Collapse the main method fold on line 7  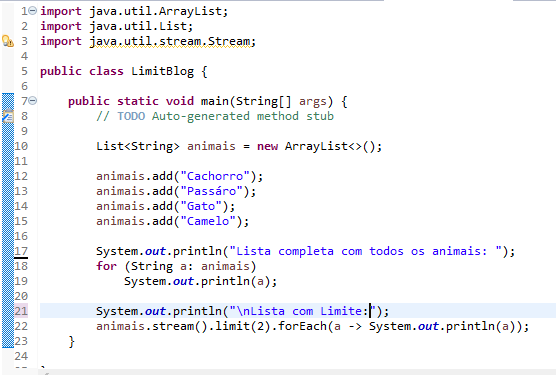(x=32, y=101)
